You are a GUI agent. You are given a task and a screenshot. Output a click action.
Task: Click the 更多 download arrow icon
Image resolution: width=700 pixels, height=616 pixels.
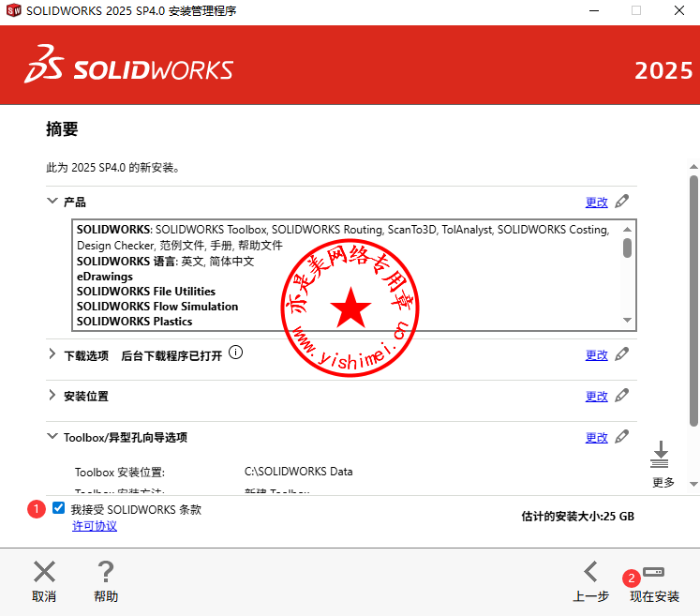(x=660, y=455)
